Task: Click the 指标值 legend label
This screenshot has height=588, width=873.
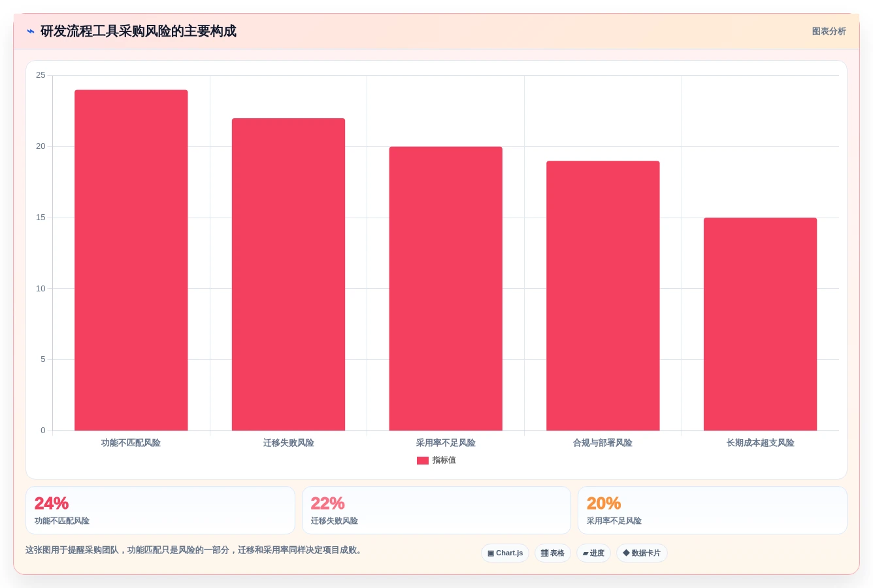Action: (x=444, y=461)
